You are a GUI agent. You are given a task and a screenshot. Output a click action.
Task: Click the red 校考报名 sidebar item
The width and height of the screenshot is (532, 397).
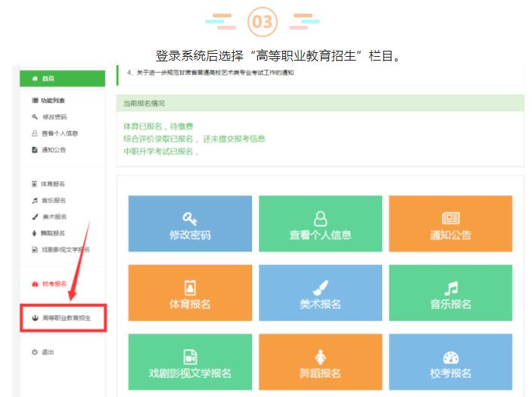coord(54,284)
